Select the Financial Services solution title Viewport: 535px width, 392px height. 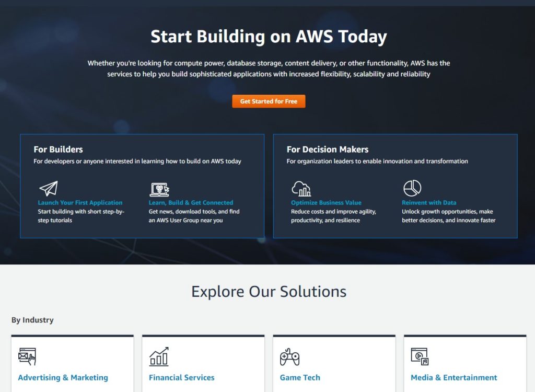click(x=181, y=377)
